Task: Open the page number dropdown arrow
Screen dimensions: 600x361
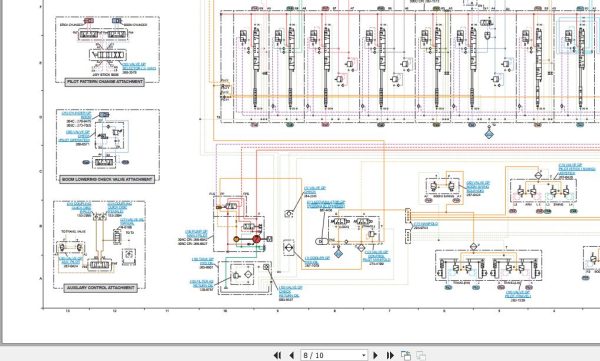Action: tap(364, 356)
